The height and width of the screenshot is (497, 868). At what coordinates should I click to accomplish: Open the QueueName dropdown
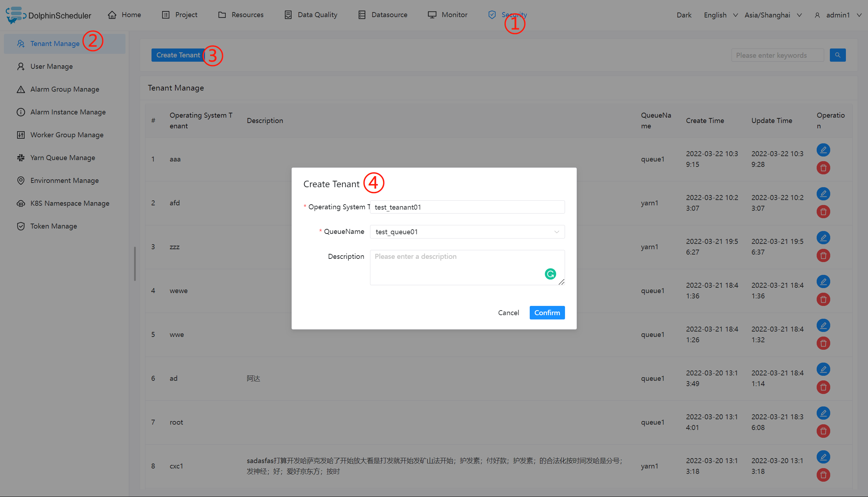pos(467,231)
